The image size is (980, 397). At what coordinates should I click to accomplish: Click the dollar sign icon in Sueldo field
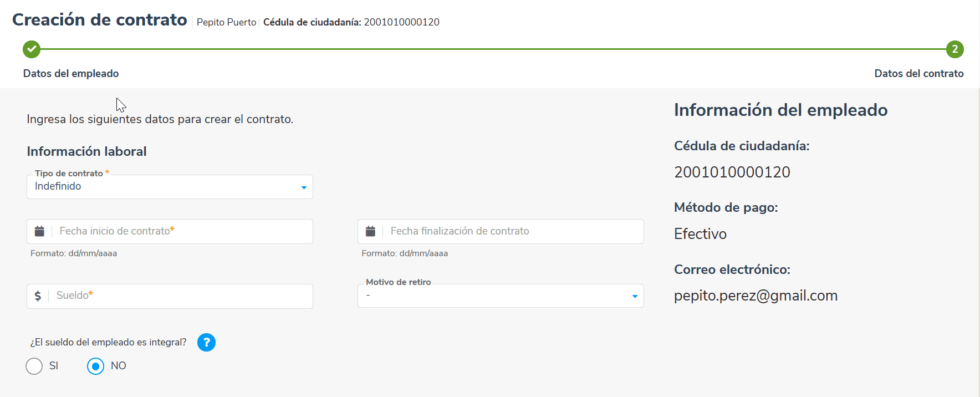click(38, 296)
